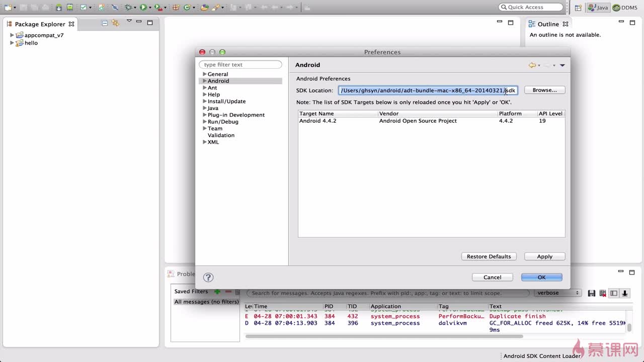Click the back arrow in Preferences header

pos(532,65)
